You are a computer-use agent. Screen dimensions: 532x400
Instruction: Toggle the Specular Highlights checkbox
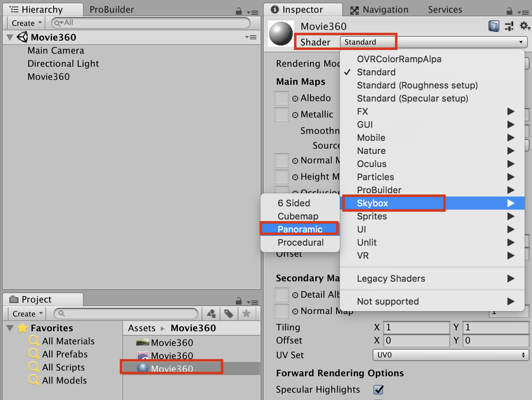[379, 389]
